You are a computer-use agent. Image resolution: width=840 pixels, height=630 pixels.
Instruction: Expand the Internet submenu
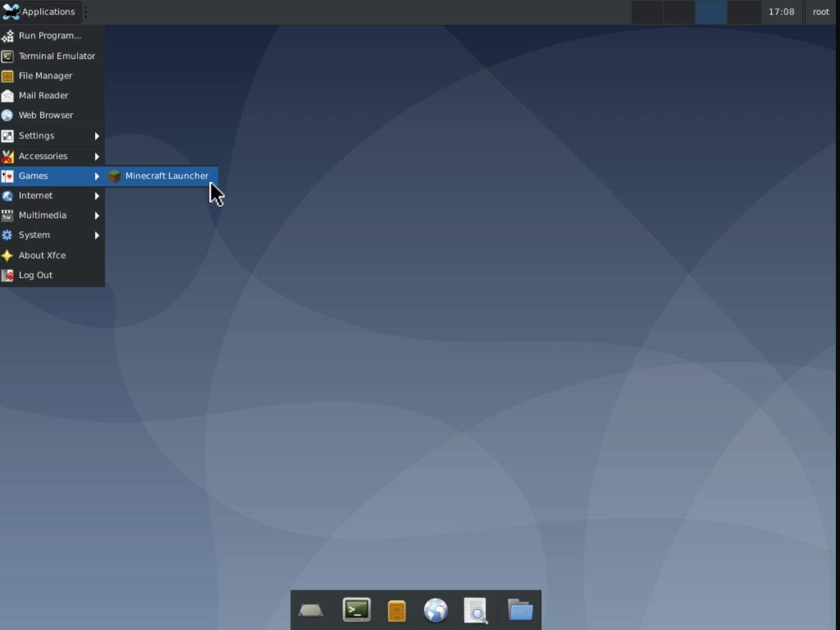tap(52, 195)
